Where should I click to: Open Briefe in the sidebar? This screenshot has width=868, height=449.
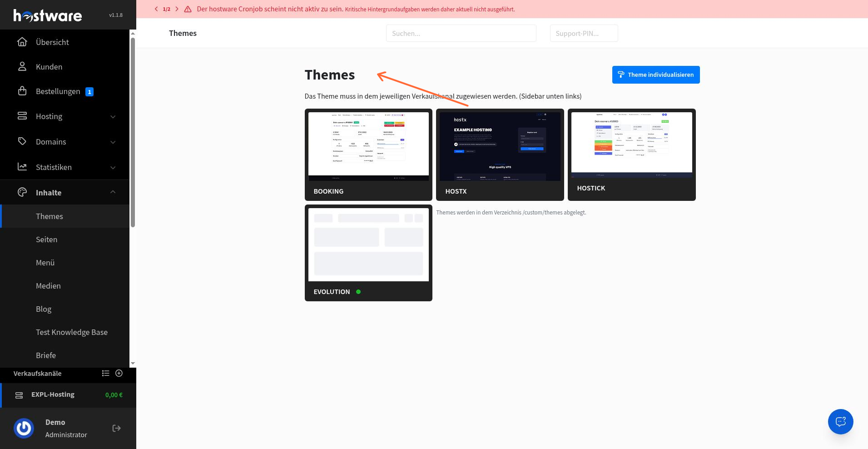click(64, 355)
